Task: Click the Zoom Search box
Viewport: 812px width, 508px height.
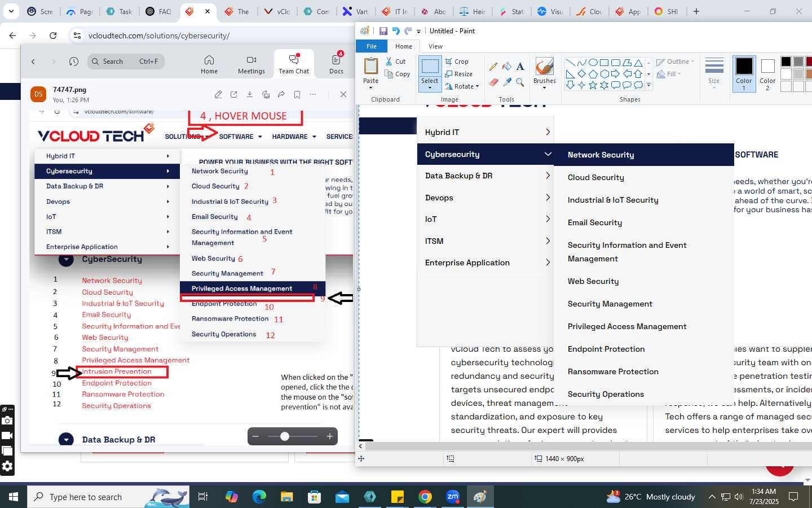Action: (x=126, y=62)
